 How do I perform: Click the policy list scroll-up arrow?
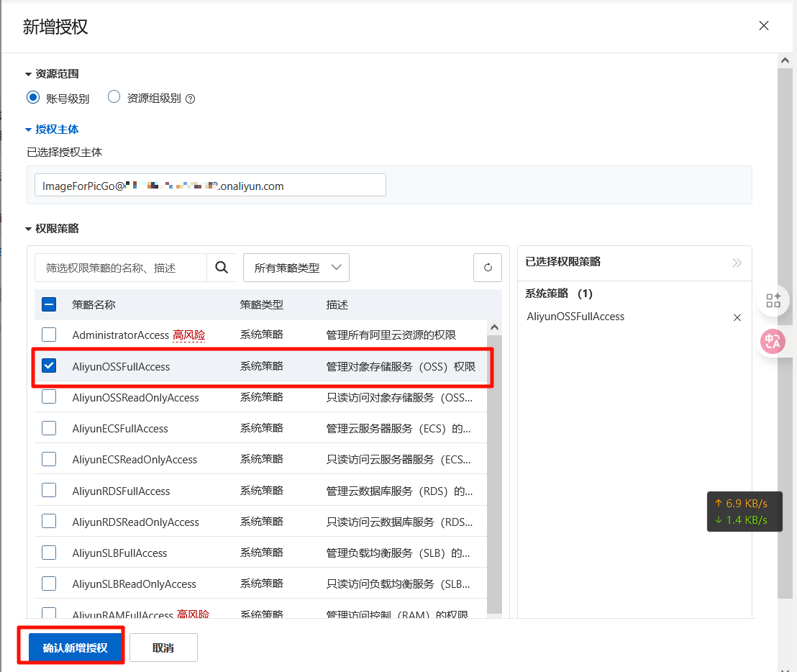[x=494, y=328]
